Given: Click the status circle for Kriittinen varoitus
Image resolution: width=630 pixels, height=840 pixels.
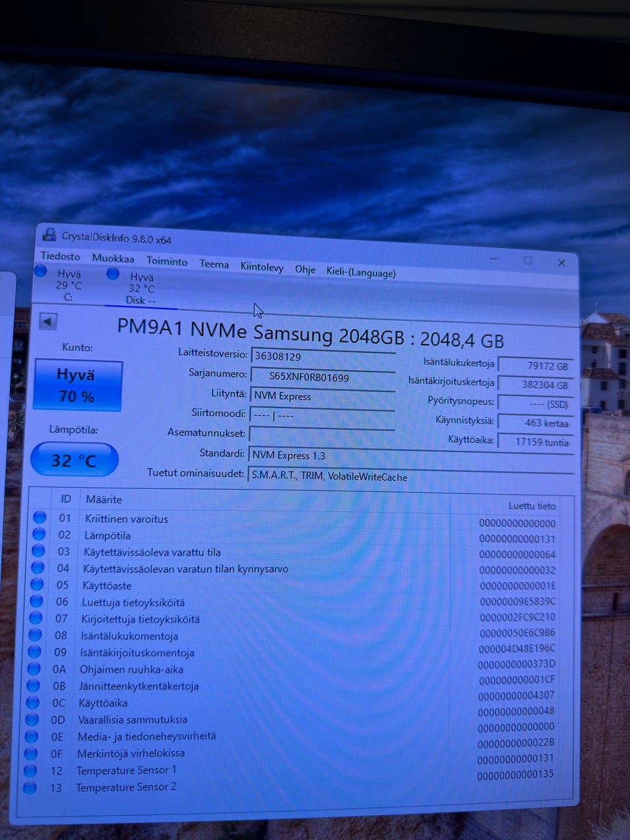Looking at the screenshot, I should [x=39, y=517].
